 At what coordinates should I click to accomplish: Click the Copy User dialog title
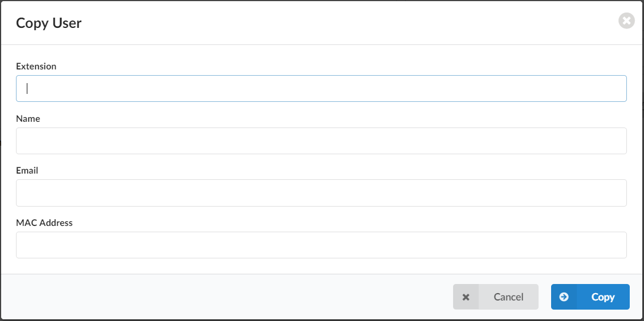tap(49, 23)
